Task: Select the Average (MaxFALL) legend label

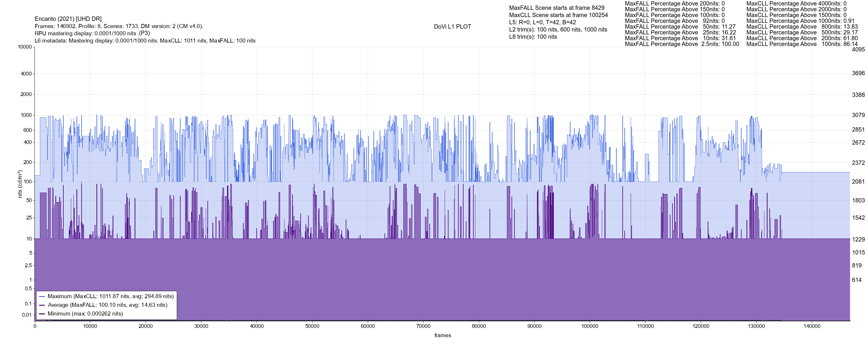Action: (108, 305)
